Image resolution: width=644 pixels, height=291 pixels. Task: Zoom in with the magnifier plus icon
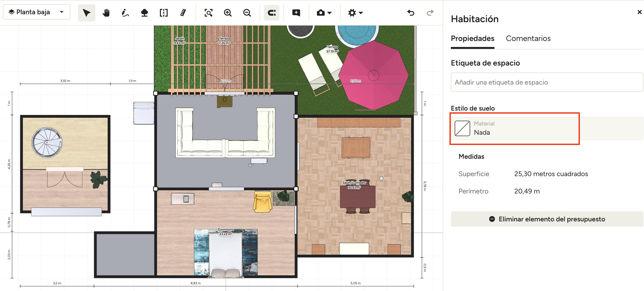[228, 13]
